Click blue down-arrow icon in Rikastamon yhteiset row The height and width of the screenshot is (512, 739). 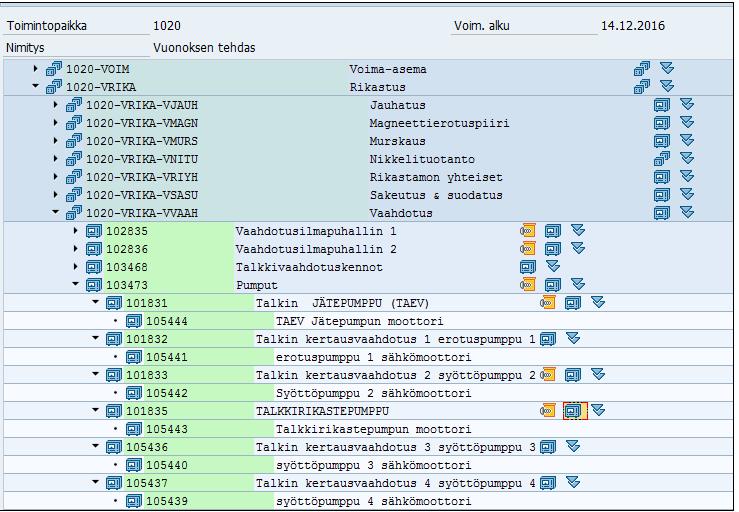point(687,175)
